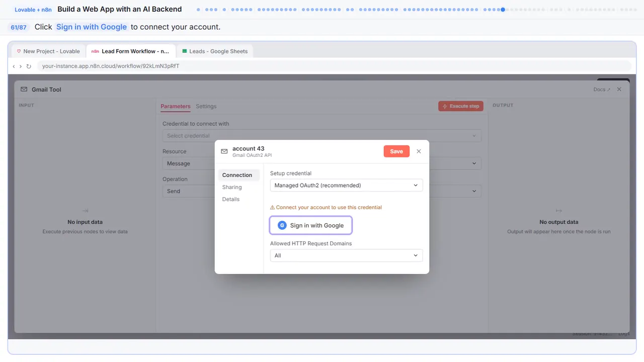The image size is (644, 362).
Task: Click the Lovable + n8n badge
Action: [x=33, y=10]
